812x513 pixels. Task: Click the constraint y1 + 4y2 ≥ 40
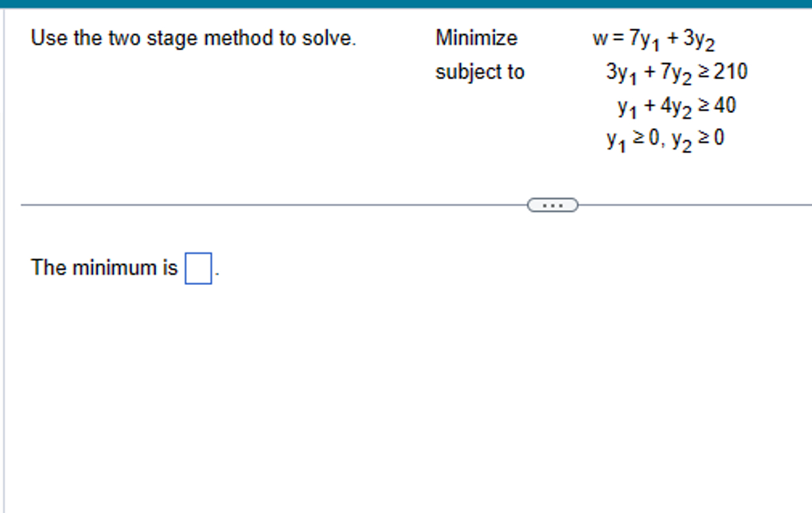[x=677, y=106]
